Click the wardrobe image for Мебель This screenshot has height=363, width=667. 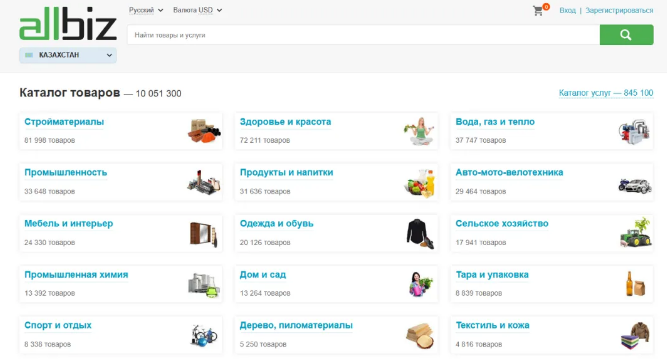tap(204, 234)
